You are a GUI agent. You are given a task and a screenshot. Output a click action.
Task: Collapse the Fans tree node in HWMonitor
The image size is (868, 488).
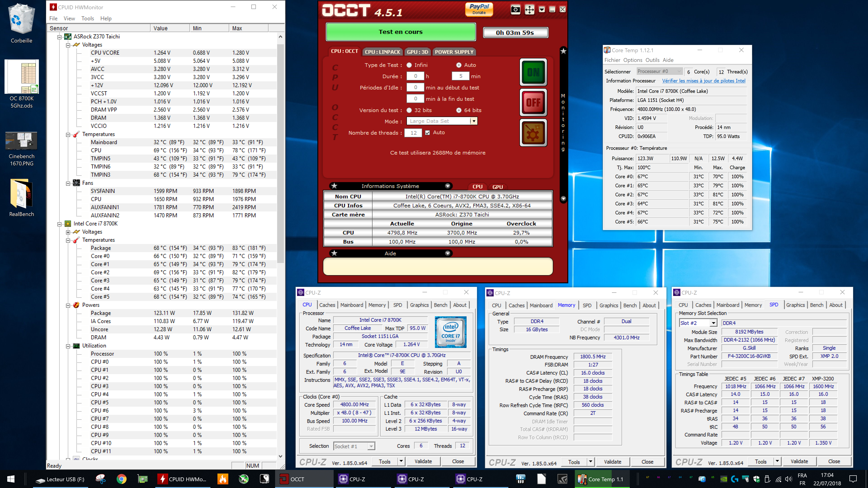click(68, 183)
